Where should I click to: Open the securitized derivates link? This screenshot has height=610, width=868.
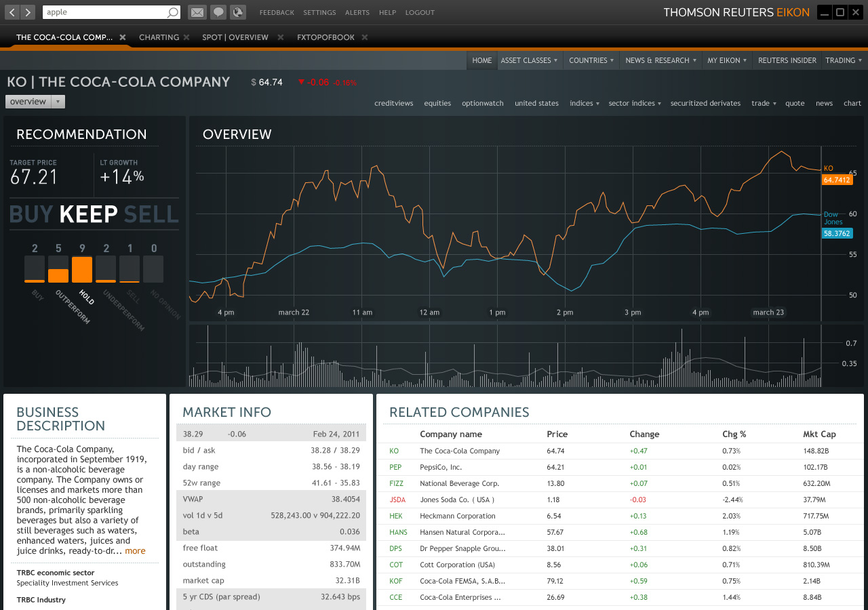coord(705,103)
